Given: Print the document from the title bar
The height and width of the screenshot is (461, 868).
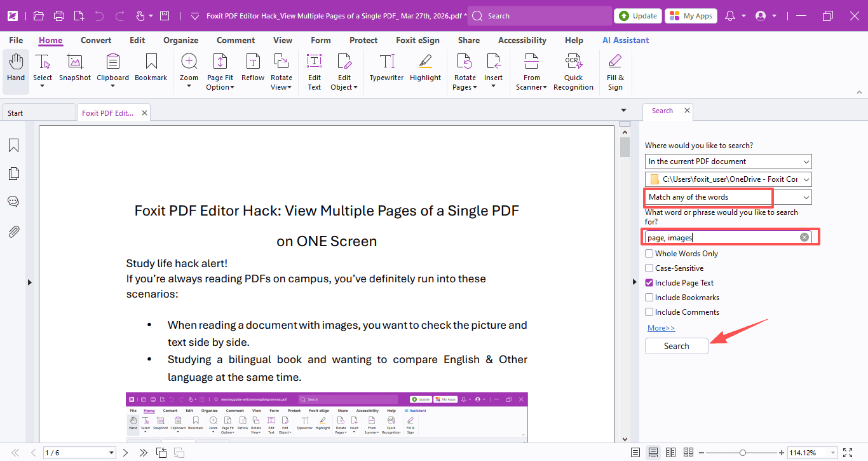Looking at the screenshot, I should pos(59,16).
